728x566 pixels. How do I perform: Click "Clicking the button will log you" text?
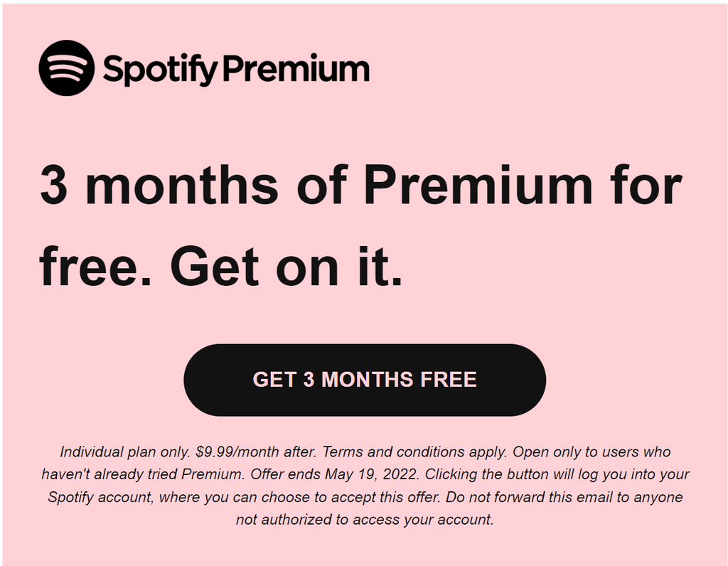pos(535,474)
